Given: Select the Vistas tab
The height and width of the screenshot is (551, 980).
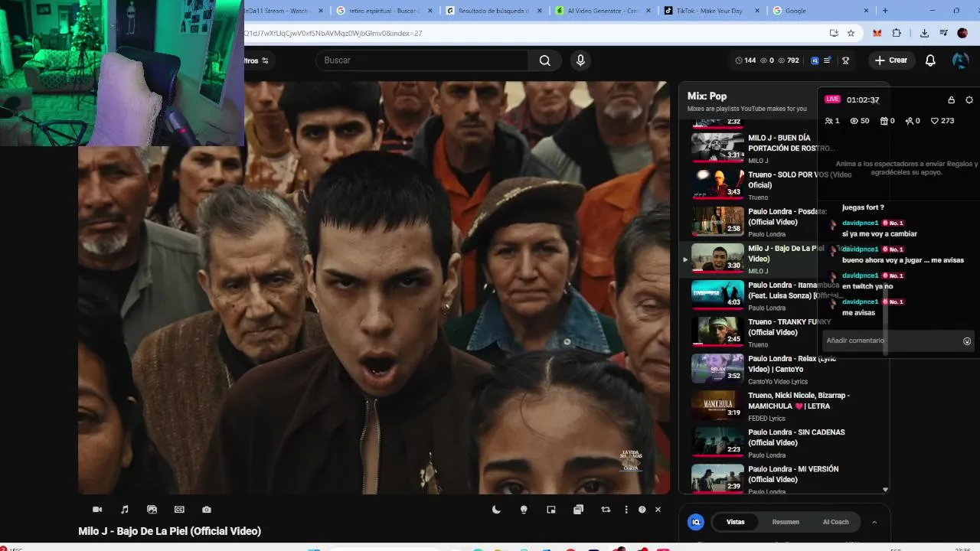Looking at the screenshot, I should pos(736,522).
